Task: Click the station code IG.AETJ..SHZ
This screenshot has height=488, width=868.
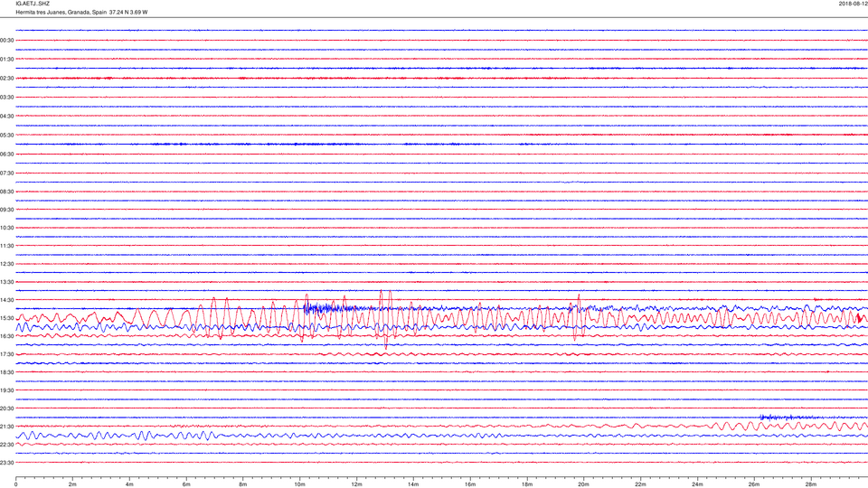Action: pyautogui.click(x=33, y=4)
